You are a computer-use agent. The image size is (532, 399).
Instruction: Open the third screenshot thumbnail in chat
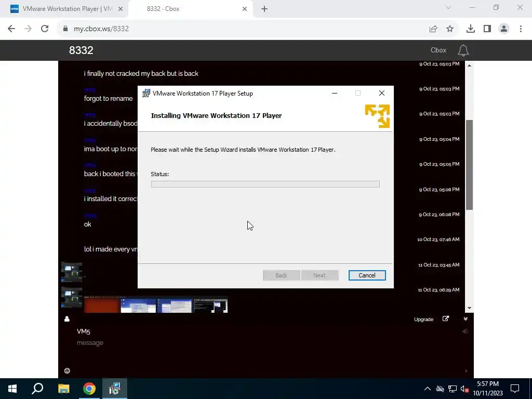coord(175,305)
